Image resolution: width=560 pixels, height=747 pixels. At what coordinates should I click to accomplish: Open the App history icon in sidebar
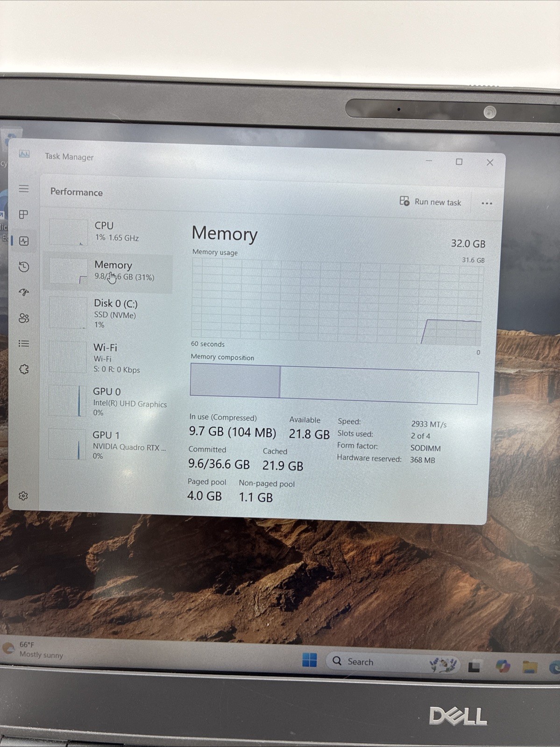tap(24, 267)
